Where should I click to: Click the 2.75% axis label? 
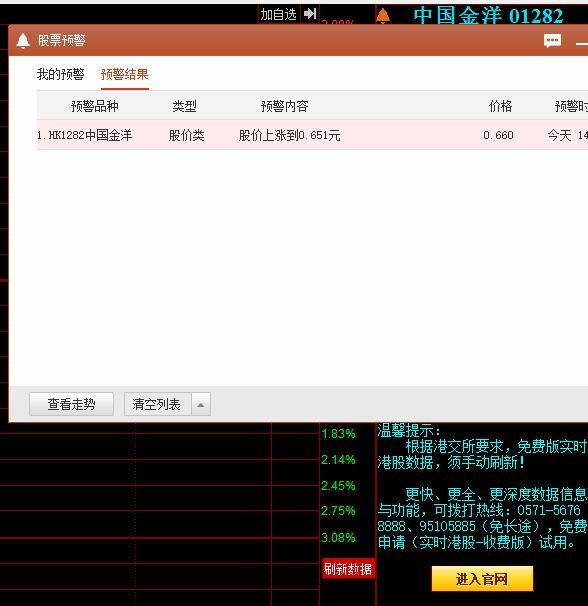338,511
